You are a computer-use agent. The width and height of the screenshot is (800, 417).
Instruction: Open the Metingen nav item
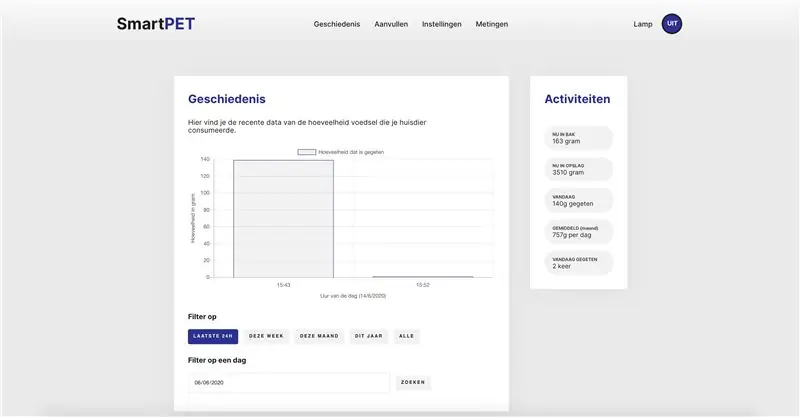point(491,24)
